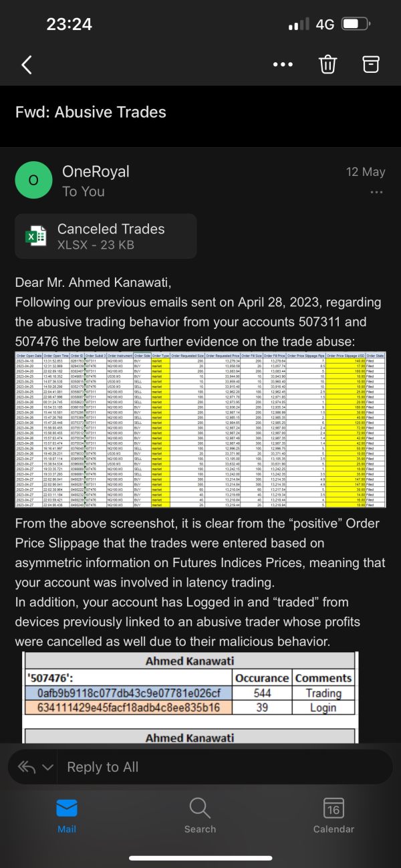Tap the back chevron arrow

click(x=27, y=65)
